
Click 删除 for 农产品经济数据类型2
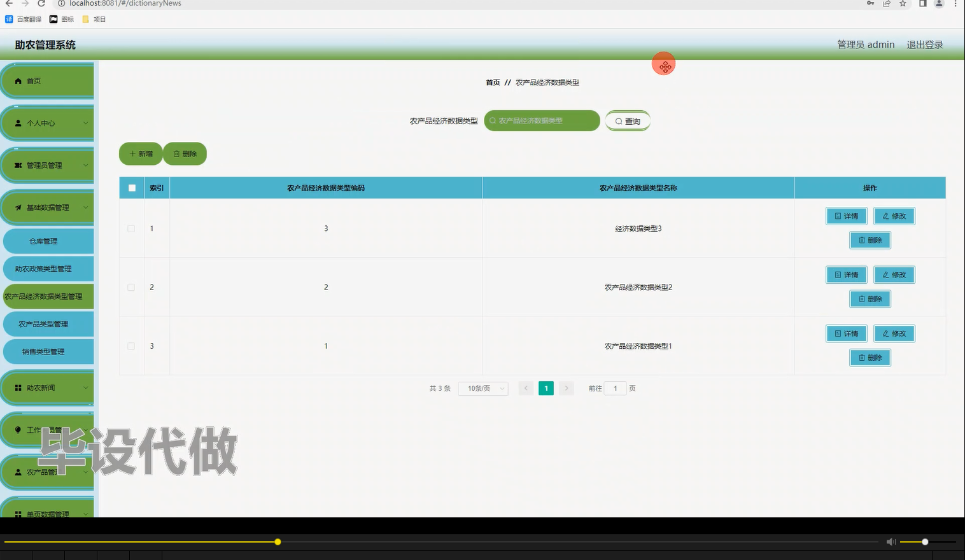(x=870, y=298)
